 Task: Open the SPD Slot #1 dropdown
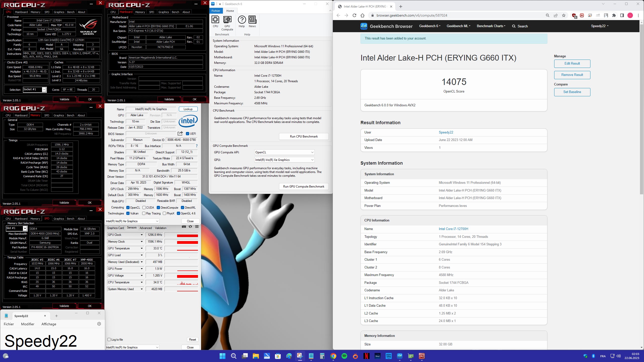pyautogui.click(x=16, y=228)
